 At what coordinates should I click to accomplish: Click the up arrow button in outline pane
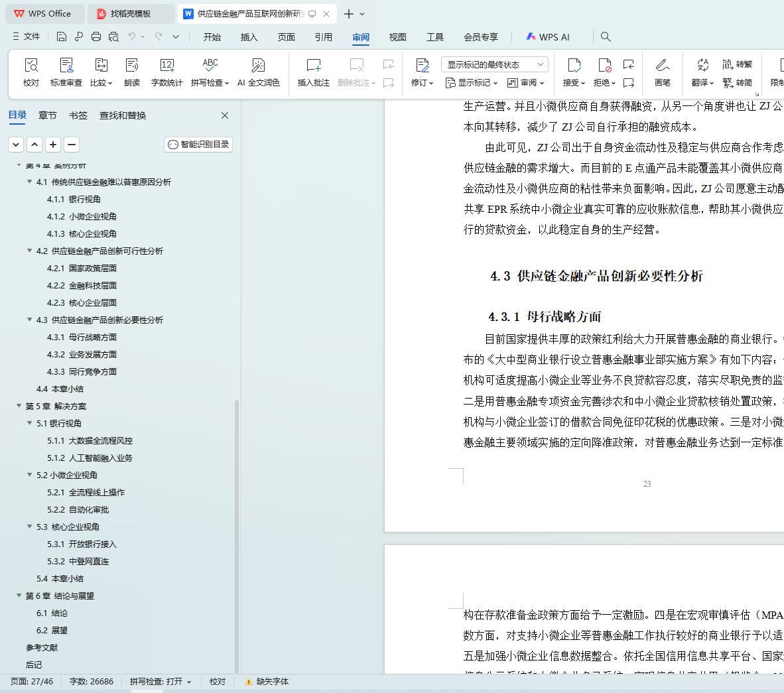coord(34,145)
